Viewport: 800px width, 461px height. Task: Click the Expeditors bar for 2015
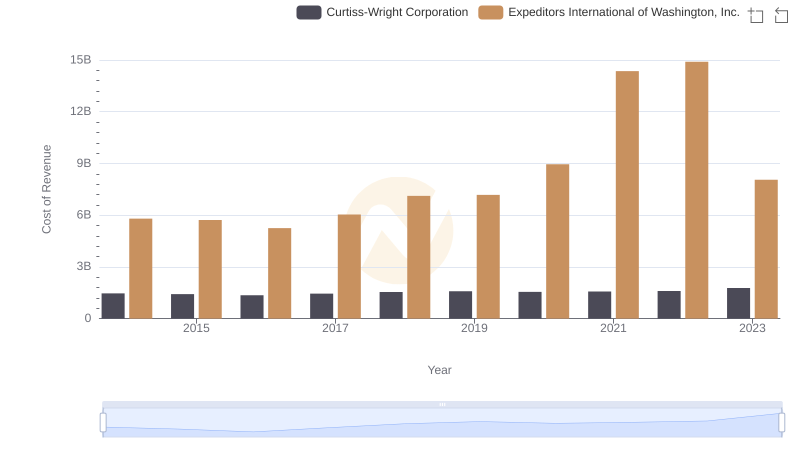210,269
